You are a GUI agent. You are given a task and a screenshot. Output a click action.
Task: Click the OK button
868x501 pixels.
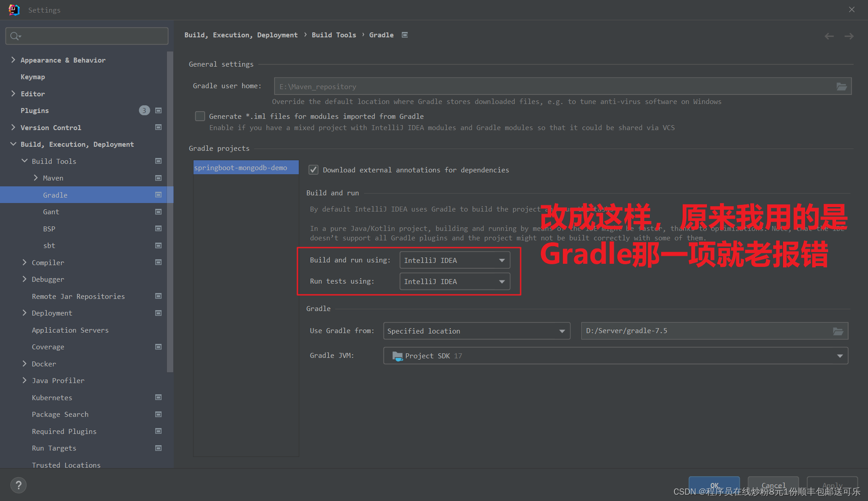714,485
